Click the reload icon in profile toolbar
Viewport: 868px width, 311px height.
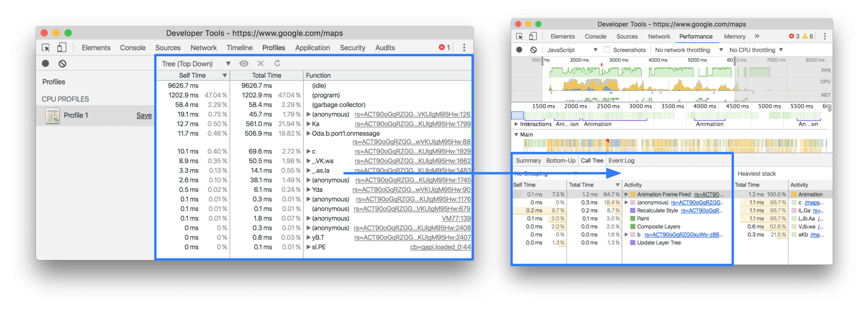(277, 64)
